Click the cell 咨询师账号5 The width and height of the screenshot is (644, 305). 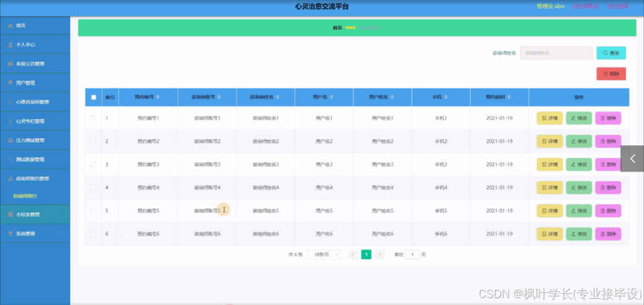207,211
